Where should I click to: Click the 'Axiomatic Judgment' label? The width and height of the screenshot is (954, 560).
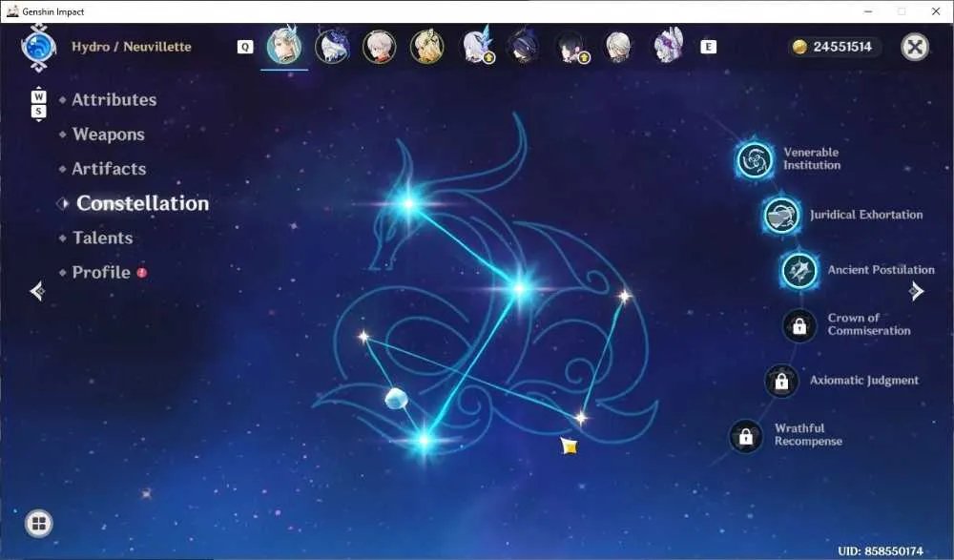864,381
